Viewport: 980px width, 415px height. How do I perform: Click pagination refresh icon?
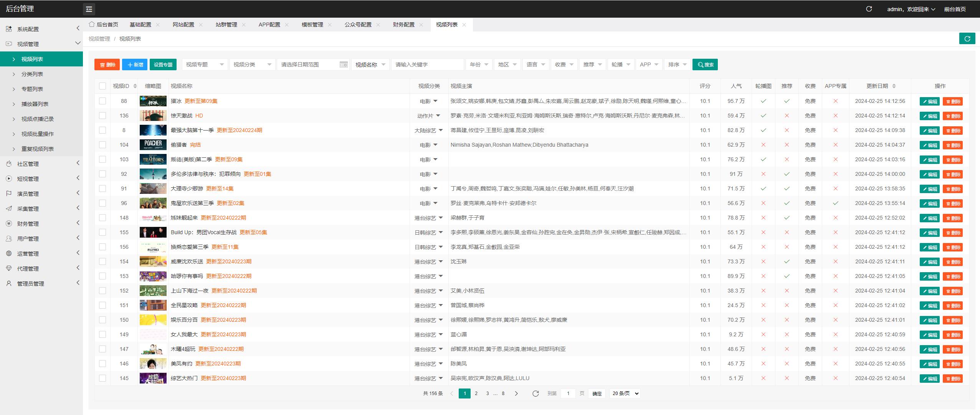535,394
